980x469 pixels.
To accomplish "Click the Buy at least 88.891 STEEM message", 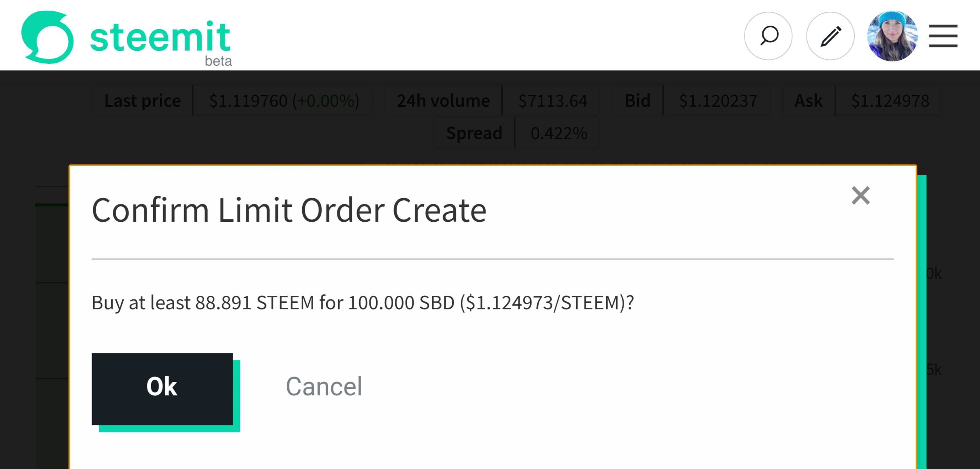I will pos(363,303).
